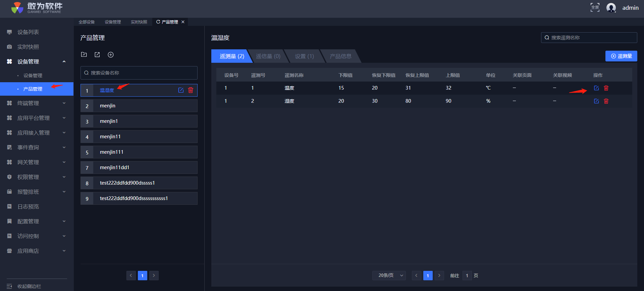Click the Ganwei Software logo
The height and width of the screenshot is (291, 644).
tap(37, 8)
